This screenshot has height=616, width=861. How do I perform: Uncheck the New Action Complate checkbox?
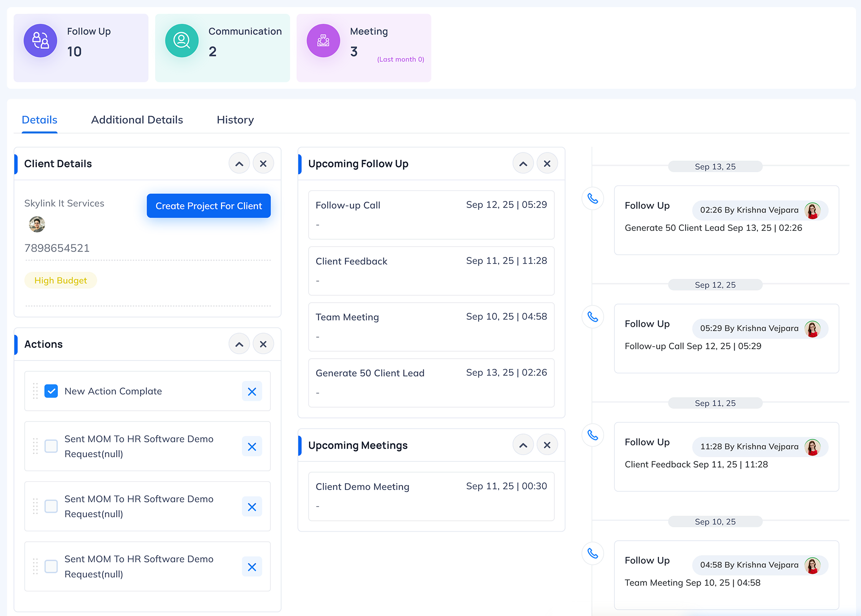tap(51, 391)
